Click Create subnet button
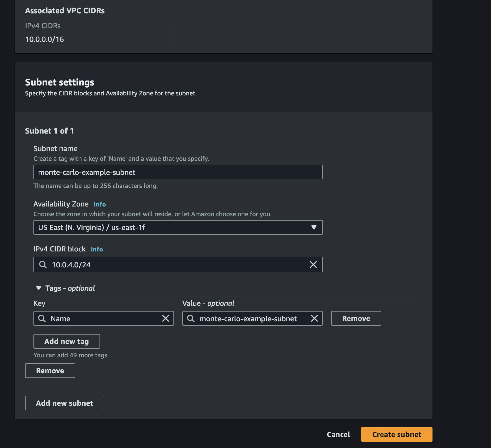491x448 pixels. coord(397,434)
